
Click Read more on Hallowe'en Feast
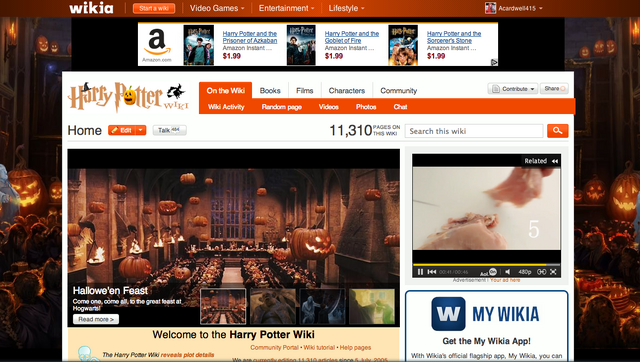pos(96,319)
